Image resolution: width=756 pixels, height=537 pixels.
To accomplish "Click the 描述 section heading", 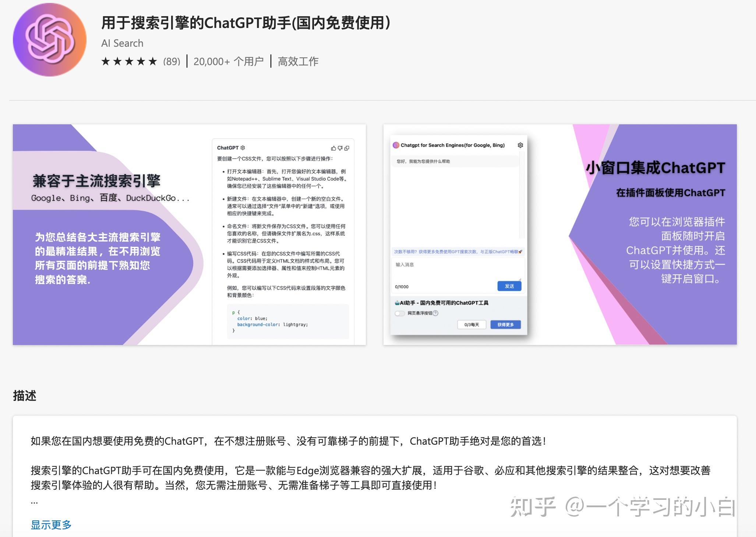I will 25,396.
